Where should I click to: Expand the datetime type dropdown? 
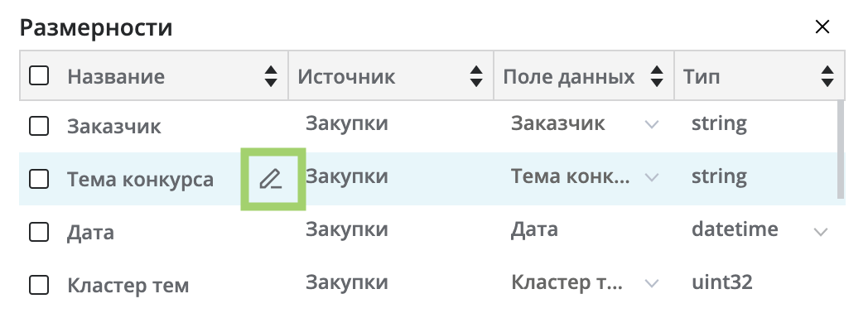pyautogui.click(x=821, y=231)
